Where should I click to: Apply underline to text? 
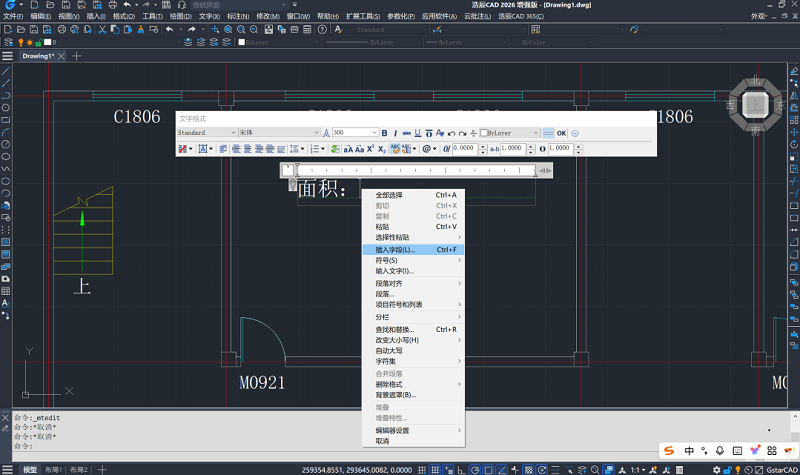click(x=417, y=133)
